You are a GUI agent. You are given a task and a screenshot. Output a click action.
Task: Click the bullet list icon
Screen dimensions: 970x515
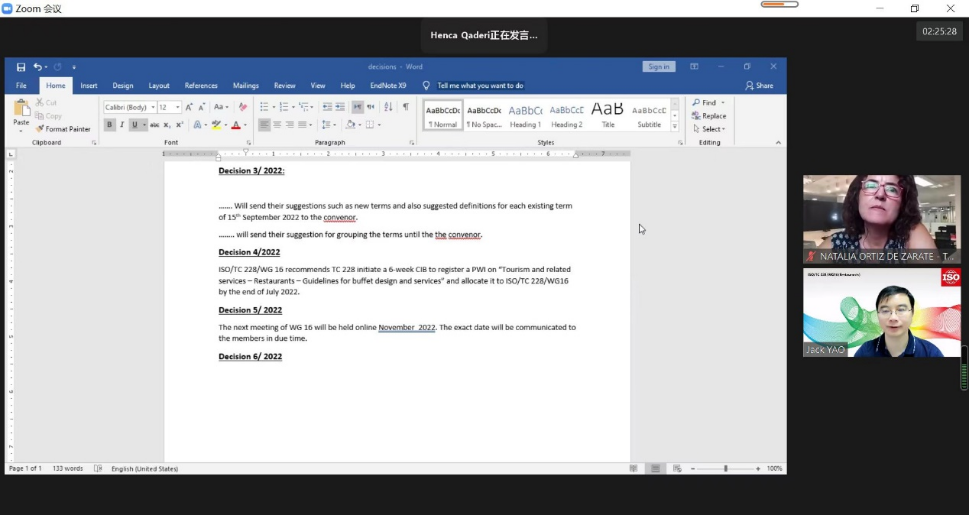point(265,107)
